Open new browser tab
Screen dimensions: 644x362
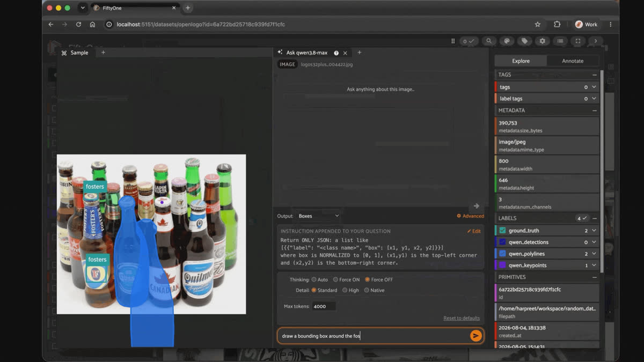188,8
